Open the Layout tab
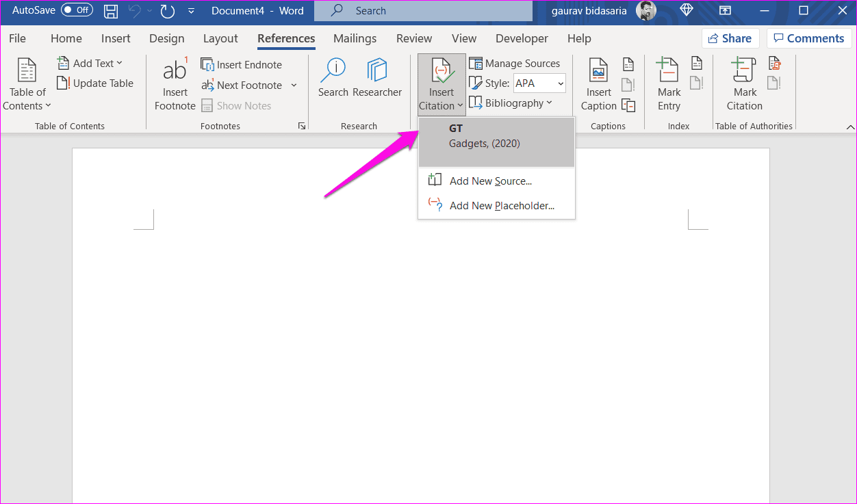The width and height of the screenshot is (857, 504). pyautogui.click(x=220, y=38)
